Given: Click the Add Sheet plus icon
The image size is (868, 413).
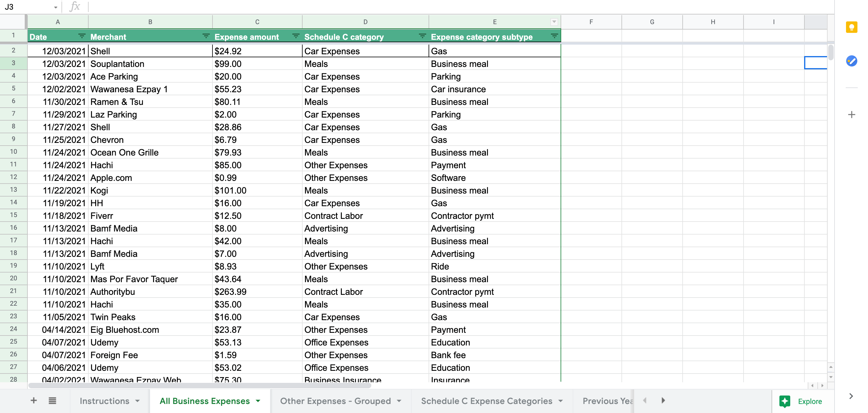Looking at the screenshot, I should point(34,401).
